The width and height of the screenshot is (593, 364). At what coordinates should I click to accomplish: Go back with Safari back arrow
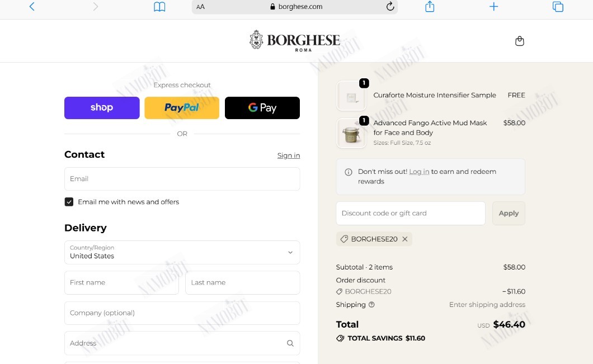(32, 6)
